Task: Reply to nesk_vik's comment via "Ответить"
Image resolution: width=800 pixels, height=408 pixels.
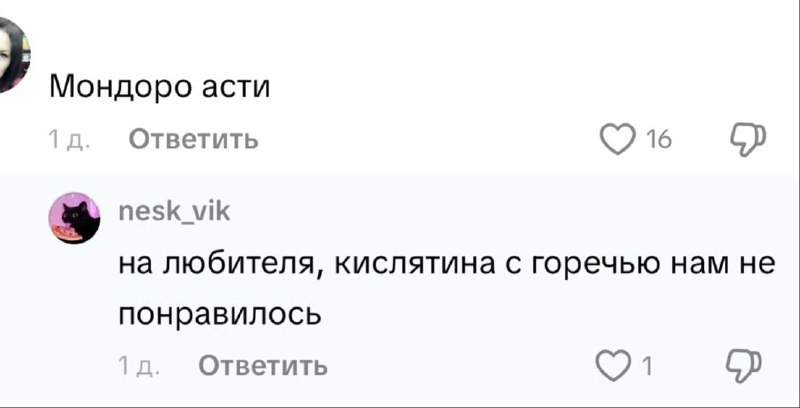Action: click(x=263, y=366)
